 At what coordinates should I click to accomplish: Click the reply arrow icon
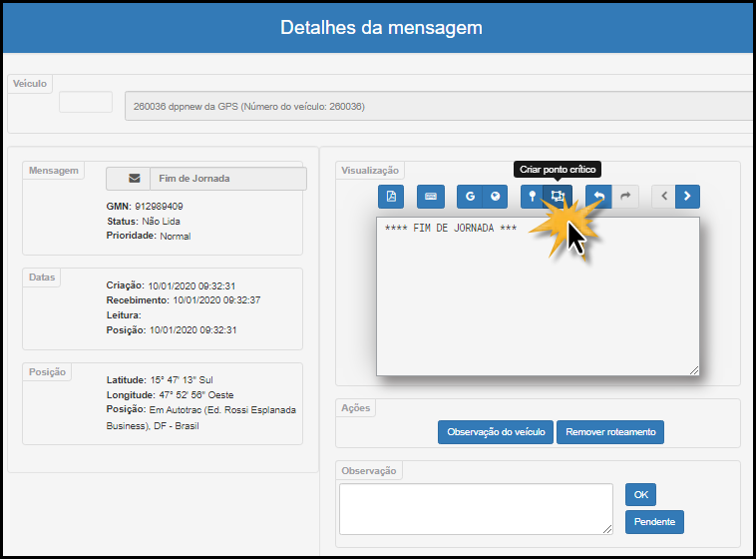(x=598, y=197)
